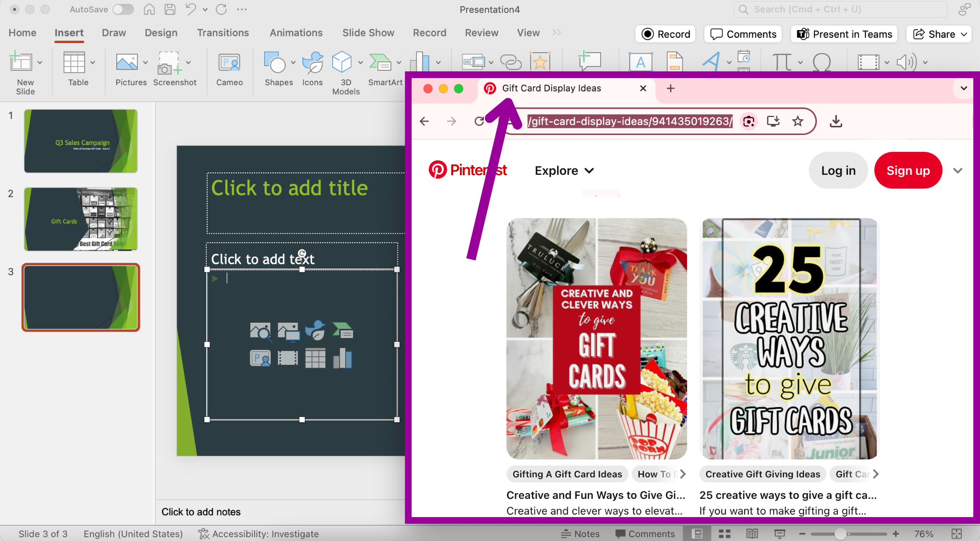Click the Insert Table placeholder icon
Image resolution: width=980 pixels, height=541 pixels.
pyautogui.click(x=315, y=359)
